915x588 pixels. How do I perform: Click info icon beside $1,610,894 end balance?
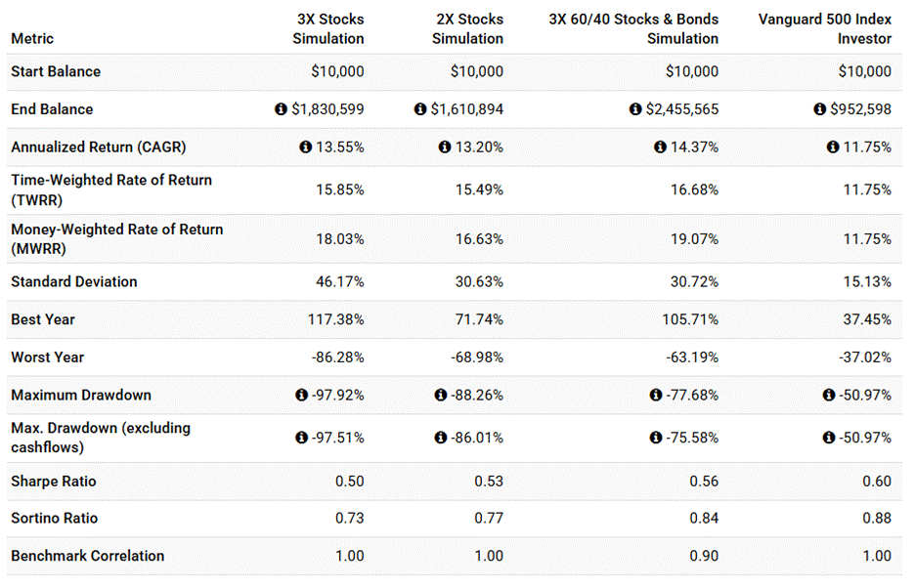click(420, 109)
